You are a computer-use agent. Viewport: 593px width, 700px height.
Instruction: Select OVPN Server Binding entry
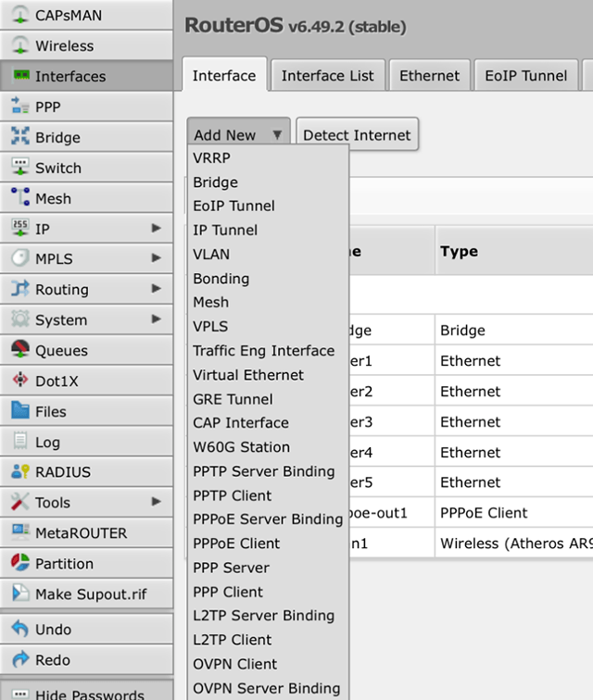268,688
